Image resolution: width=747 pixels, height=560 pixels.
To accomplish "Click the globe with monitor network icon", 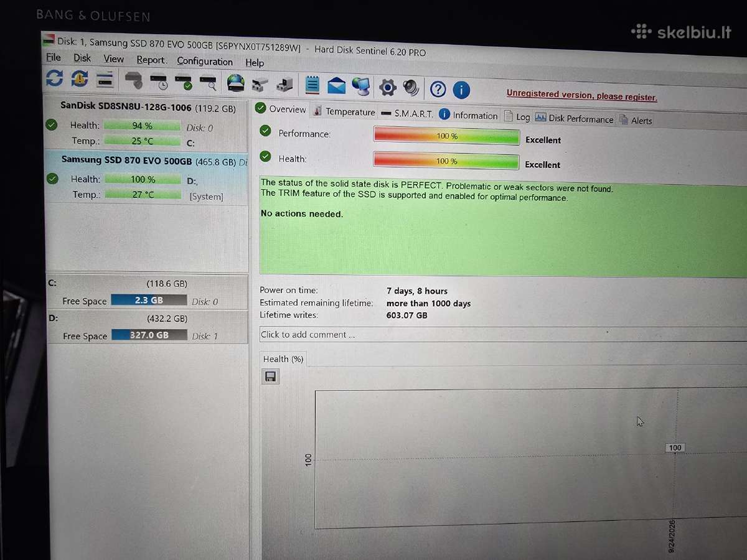I will tap(361, 86).
